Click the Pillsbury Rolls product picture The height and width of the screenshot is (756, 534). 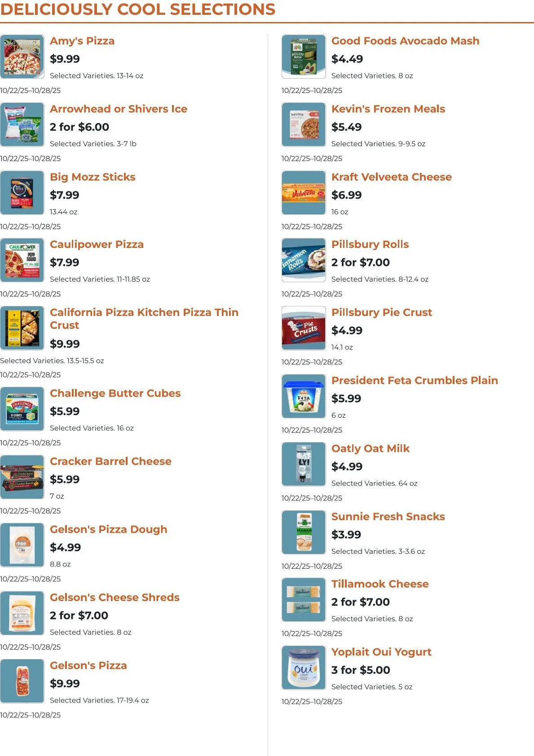tap(304, 260)
